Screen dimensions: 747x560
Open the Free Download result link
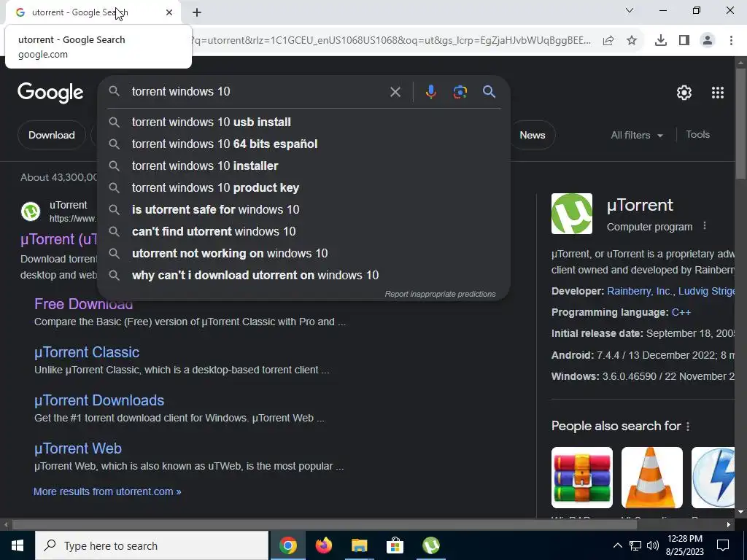click(83, 304)
